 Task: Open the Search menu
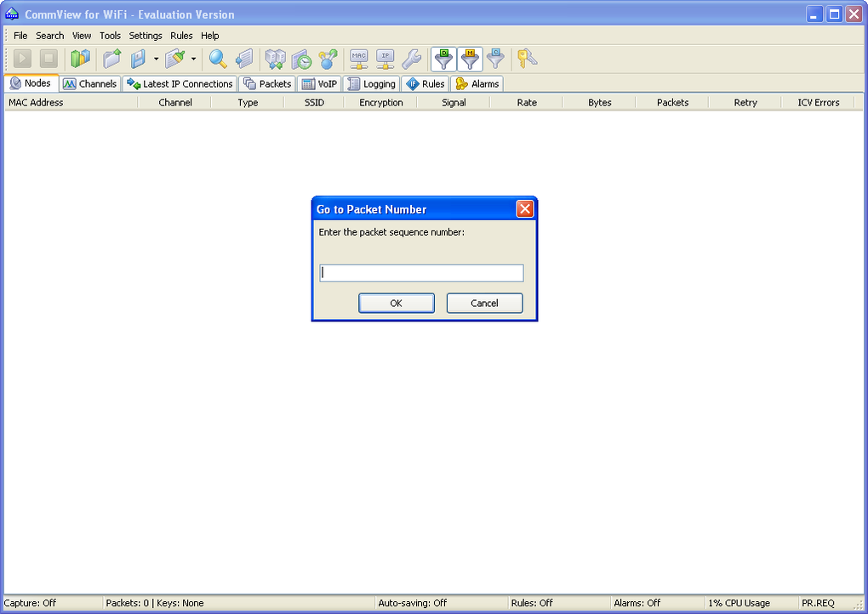(50, 36)
